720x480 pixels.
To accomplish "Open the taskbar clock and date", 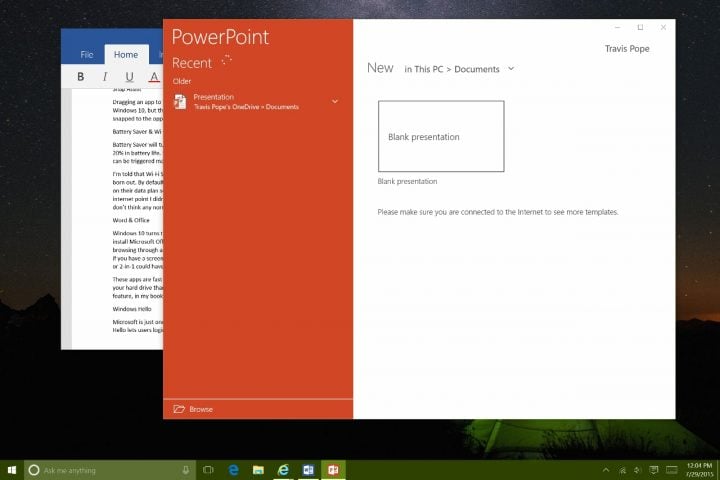I will 700,470.
